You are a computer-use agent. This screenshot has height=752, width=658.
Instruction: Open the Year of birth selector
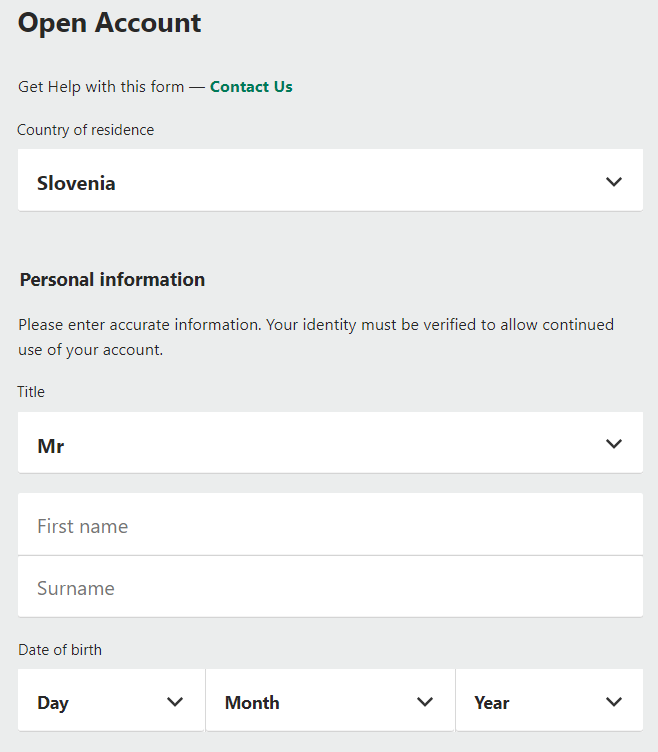point(549,701)
